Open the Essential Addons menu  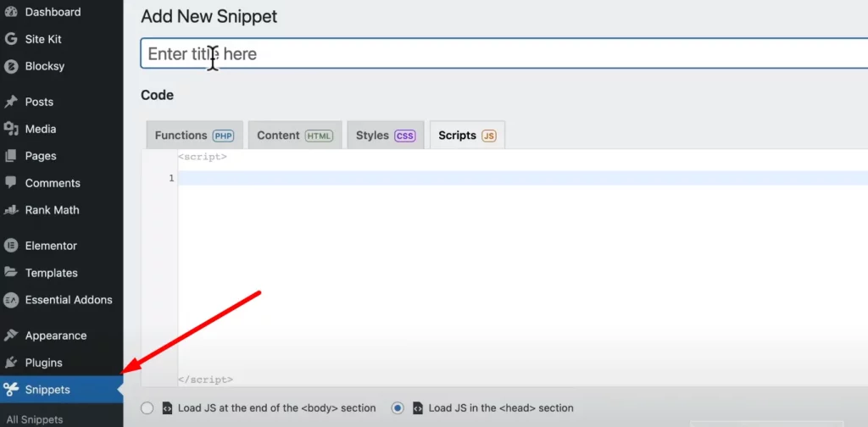point(68,300)
